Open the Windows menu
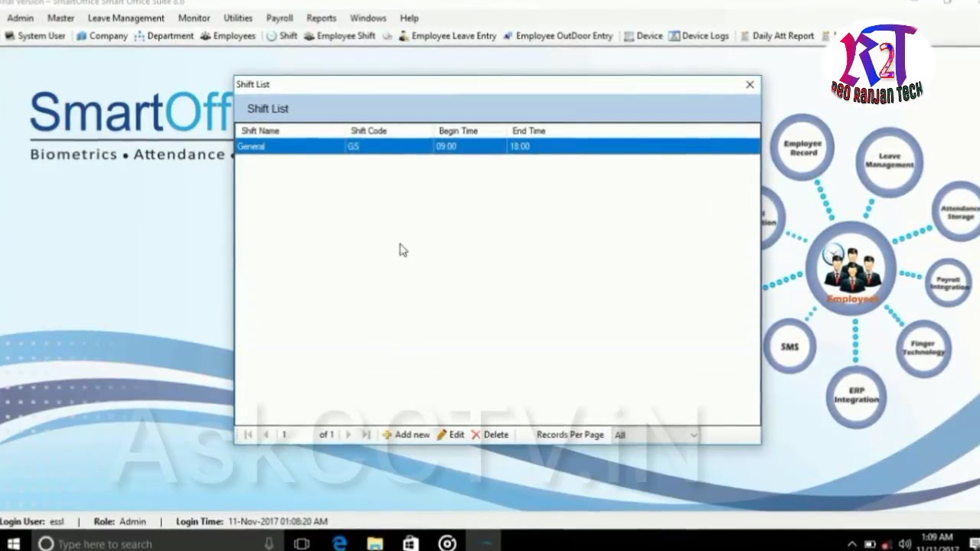 pyautogui.click(x=368, y=18)
